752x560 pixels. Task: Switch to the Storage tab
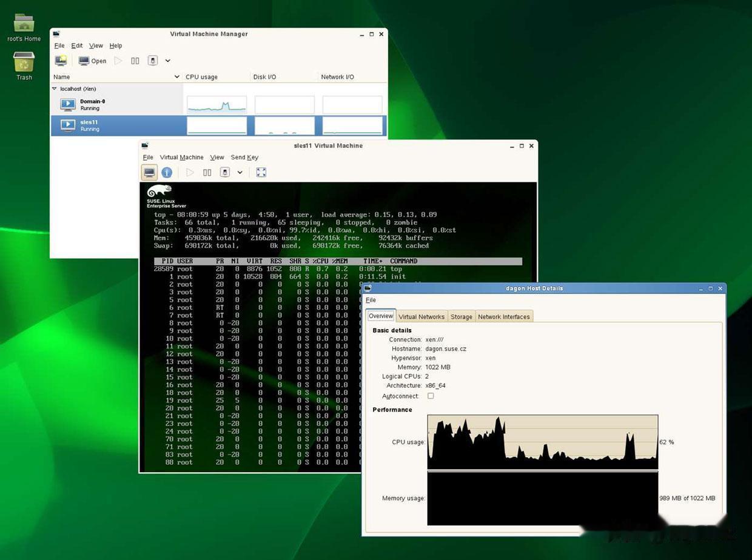coord(461,316)
